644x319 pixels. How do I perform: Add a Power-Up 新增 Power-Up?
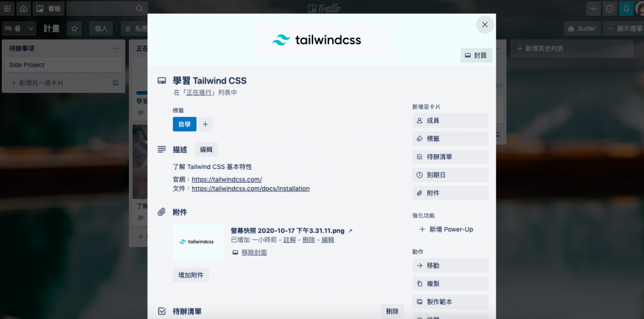[x=450, y=229]
